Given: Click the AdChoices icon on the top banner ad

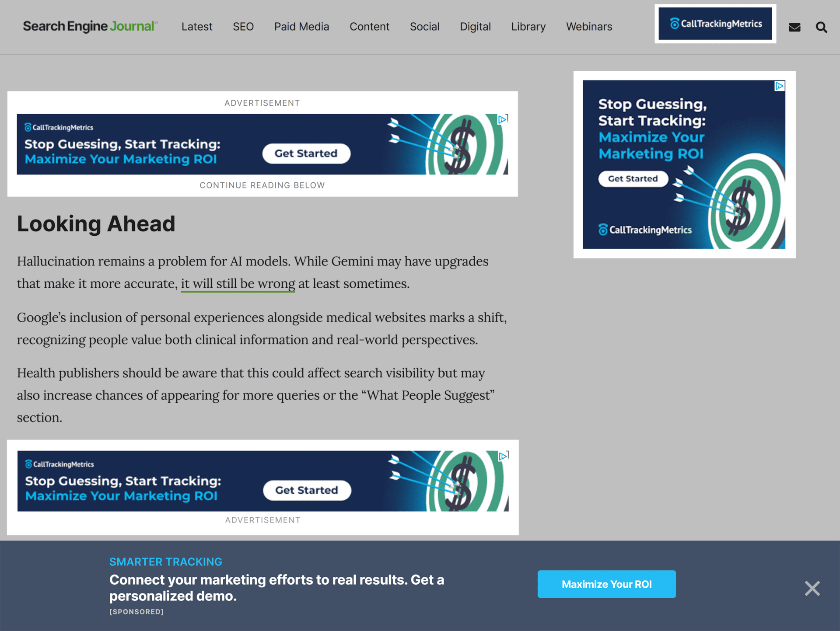Looking at the screenshot, I should click(503, 119).
